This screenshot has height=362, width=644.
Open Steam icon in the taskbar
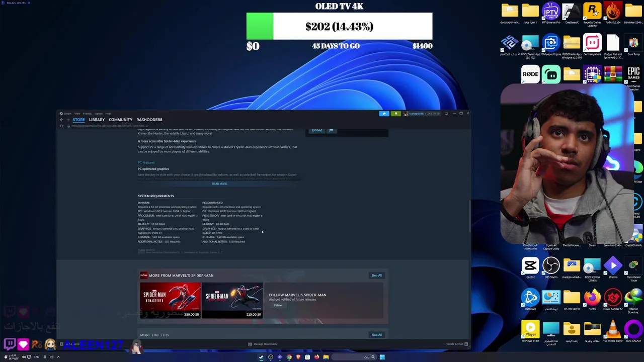point(261,357)
